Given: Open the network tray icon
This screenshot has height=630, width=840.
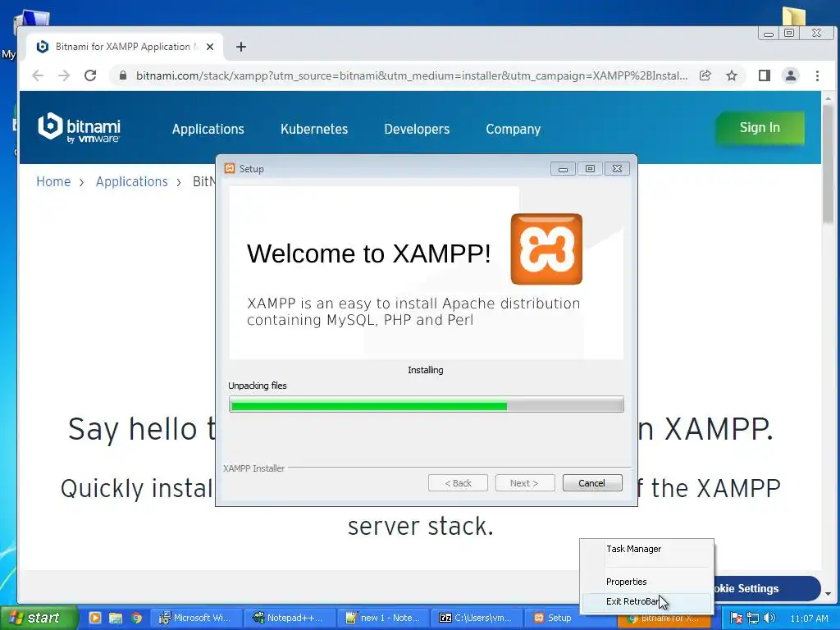Looking at the screenshot, I should click(x=753, y=619).
